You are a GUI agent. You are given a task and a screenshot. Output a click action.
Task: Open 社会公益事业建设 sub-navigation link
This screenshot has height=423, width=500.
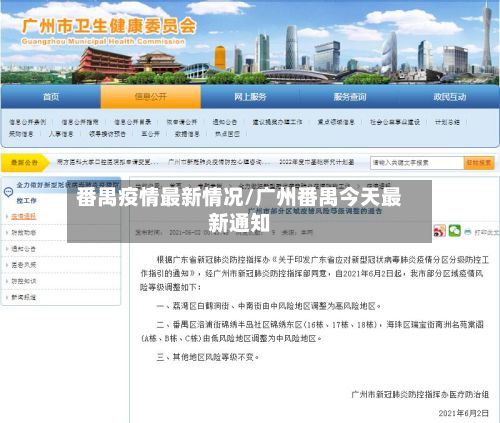[395, 122]
